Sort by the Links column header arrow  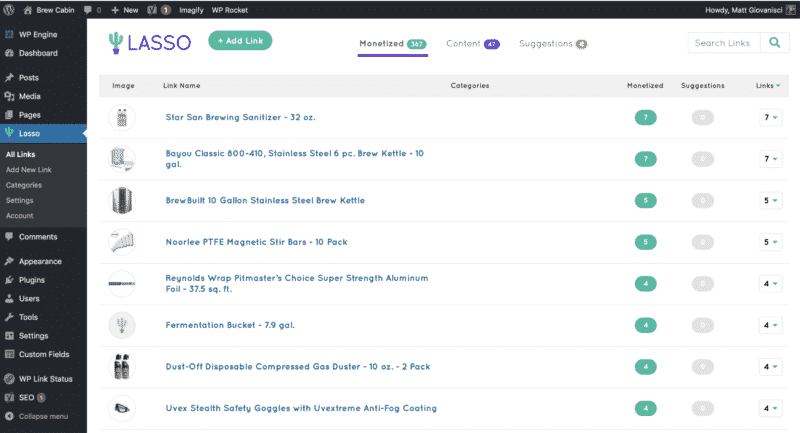pyautogui.click(x=778, y=86)
